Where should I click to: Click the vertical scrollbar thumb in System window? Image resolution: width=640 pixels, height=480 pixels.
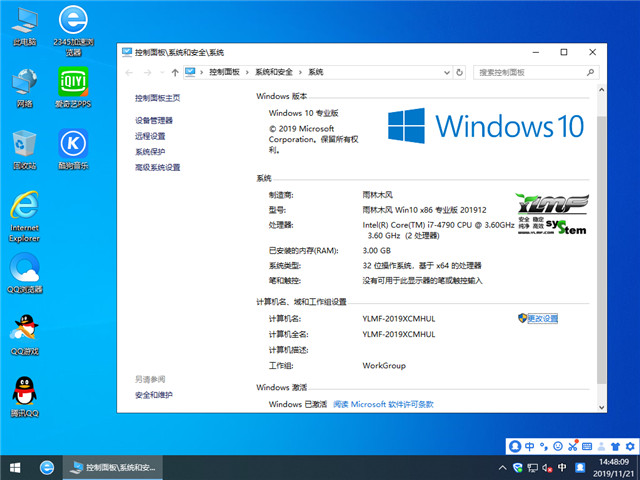point(601,250)
